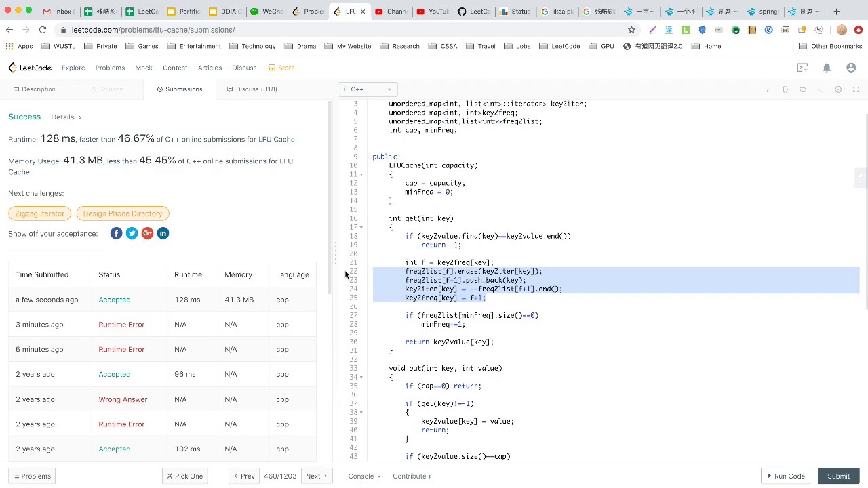Open the Articles nav item
Screen dimensions: 868x488
coord(210,68)
